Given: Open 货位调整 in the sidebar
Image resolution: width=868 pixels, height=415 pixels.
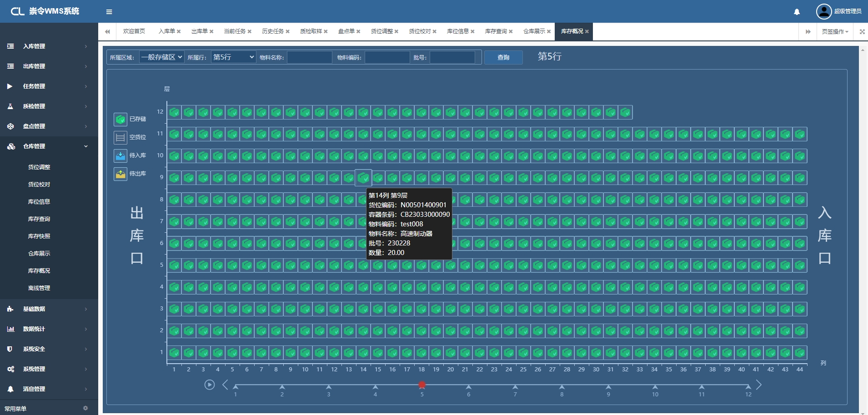Looking at the screenshot, I should [x=39, y=167].
